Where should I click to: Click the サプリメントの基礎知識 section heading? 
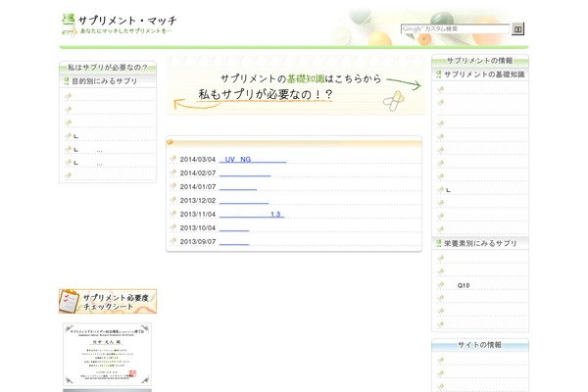tap(484, 74)
